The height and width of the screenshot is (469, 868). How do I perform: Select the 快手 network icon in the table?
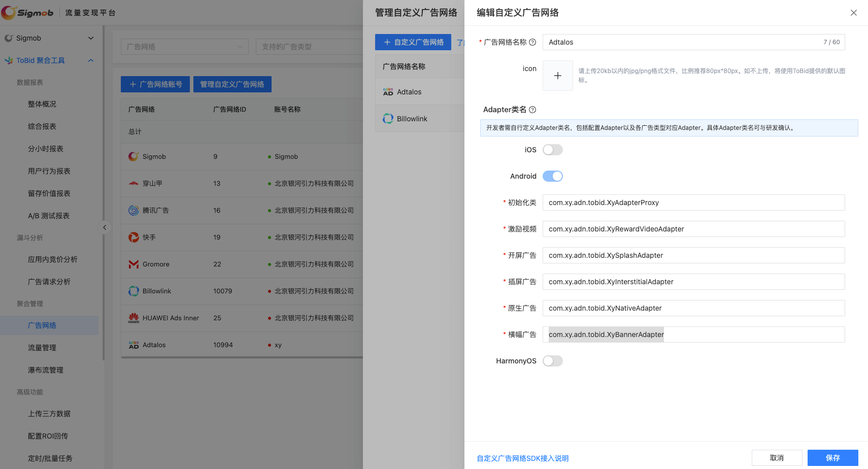point(133,237)
